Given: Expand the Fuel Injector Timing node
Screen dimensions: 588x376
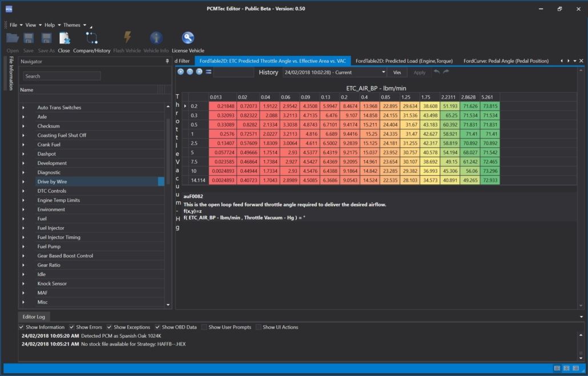Looking at the screenshot, I should [23, 237].
